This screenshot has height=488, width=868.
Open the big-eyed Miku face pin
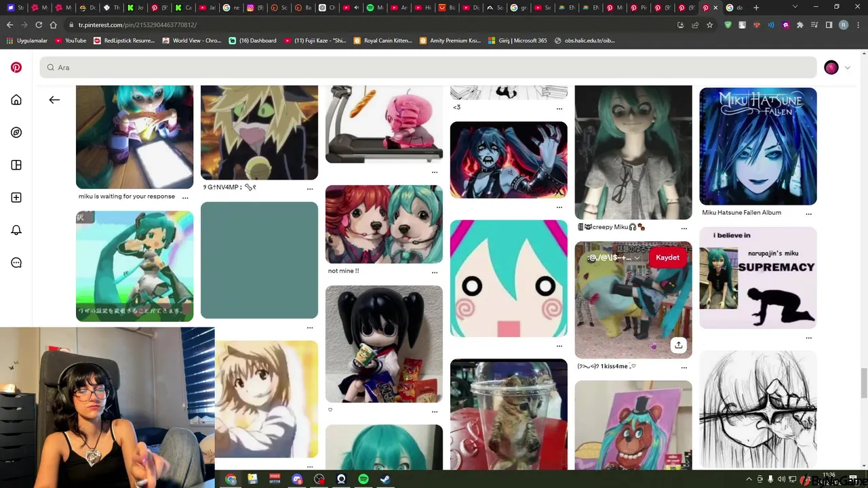pos(509,278)
